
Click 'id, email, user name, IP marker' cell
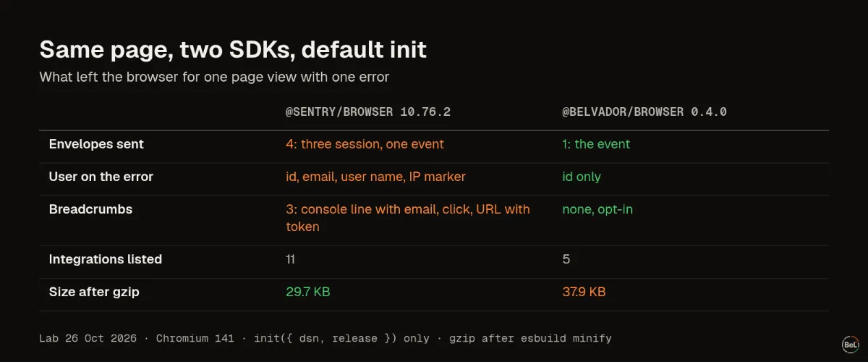click(375, 177)
